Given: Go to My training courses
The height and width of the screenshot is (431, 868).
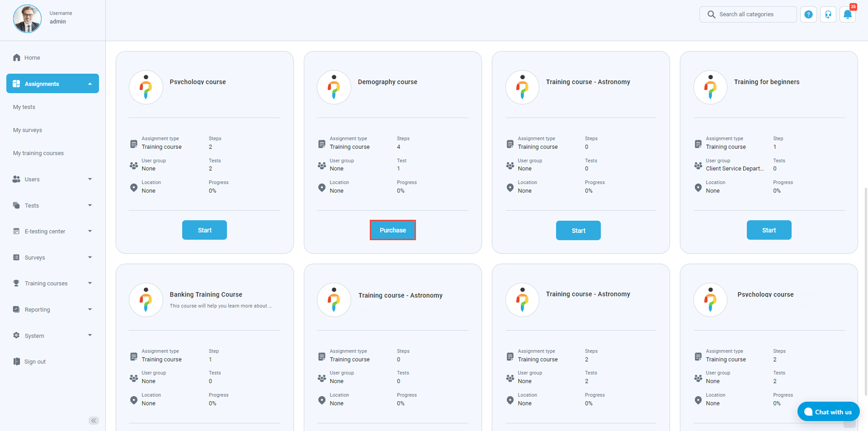Looking at the screenshot, I should 39,153.
